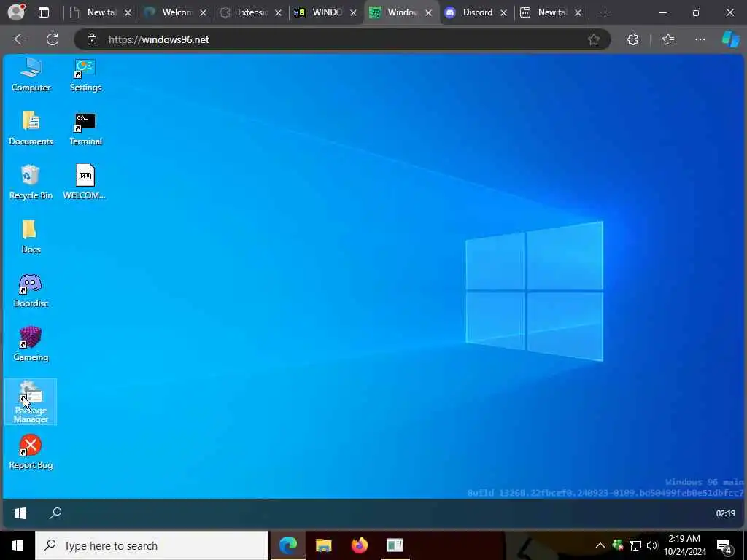Viewport: 747px width, 560px height.
Task: Launch the Gameing shortcut icon
Action: [x=31, y=344]
